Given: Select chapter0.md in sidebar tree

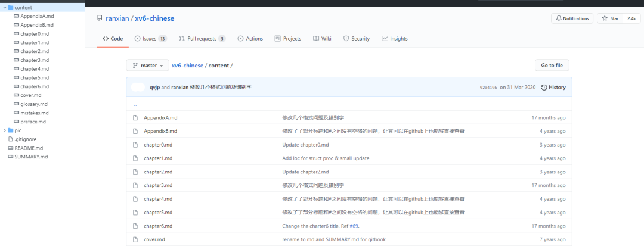Looking at the screenshot, I should 35,33.
